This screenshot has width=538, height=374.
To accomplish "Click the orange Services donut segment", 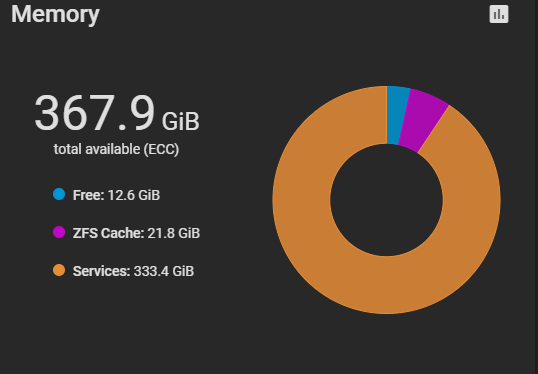I will coord(343,274).
